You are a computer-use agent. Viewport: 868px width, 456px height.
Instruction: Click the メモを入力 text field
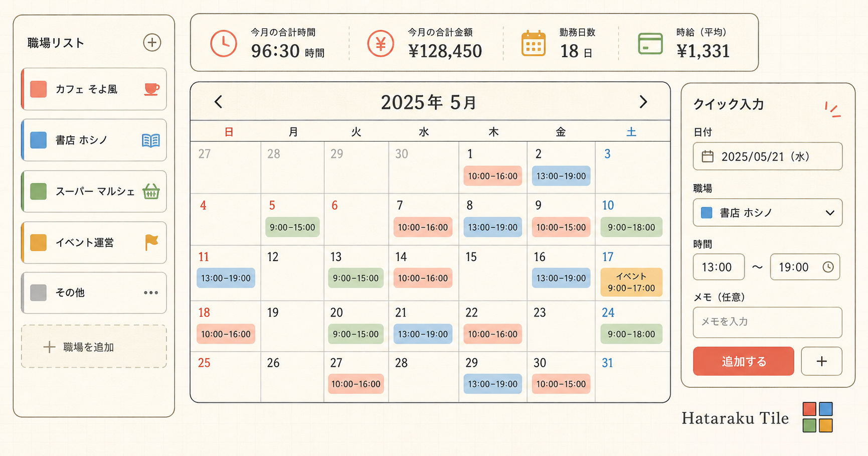tap(768, 322)
